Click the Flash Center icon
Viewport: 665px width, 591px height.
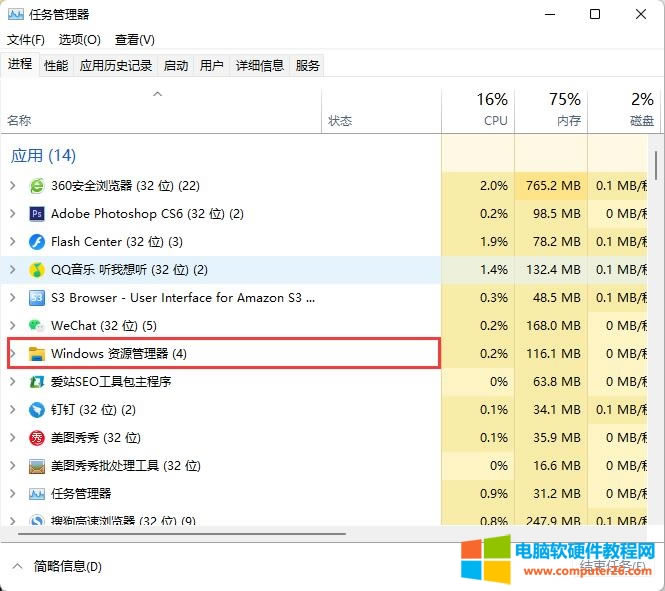pyautogui.click(x=37, y=242)
